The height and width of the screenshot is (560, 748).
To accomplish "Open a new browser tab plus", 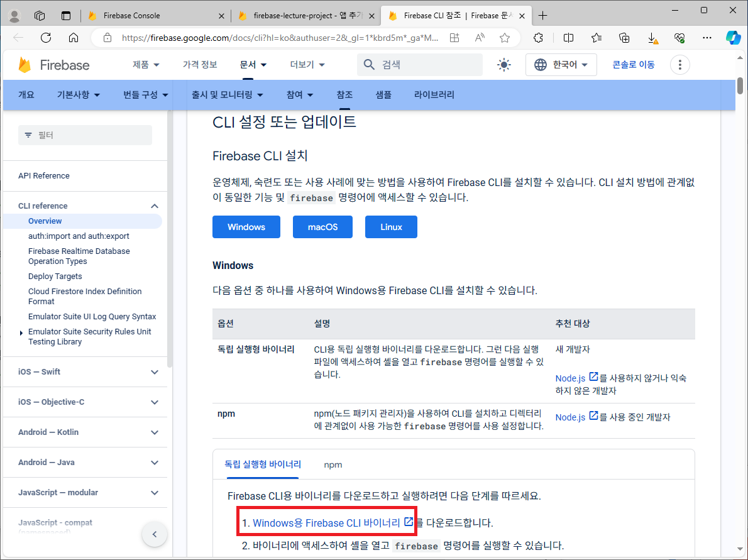I will click(542, 16).
